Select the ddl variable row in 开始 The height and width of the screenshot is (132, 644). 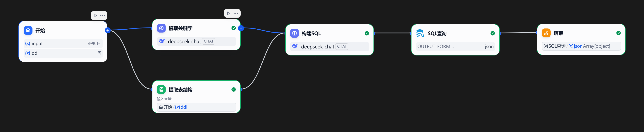[x=63, y=53]
